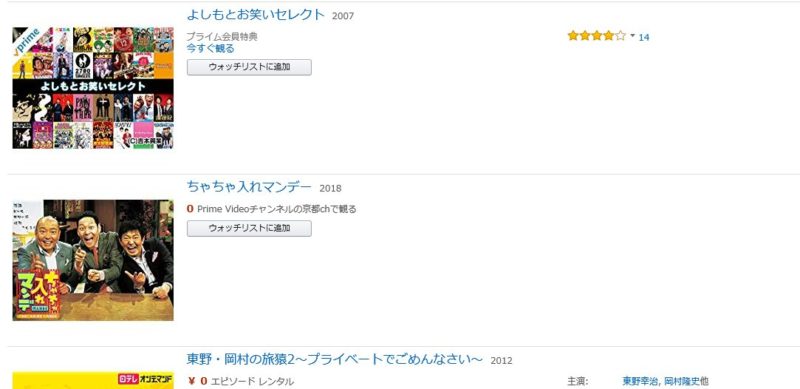Viewport: 800px width, 389px height.
Task: Open the ちゃちゃ入れマンデー title link
Action: click(x=249, y=187)
